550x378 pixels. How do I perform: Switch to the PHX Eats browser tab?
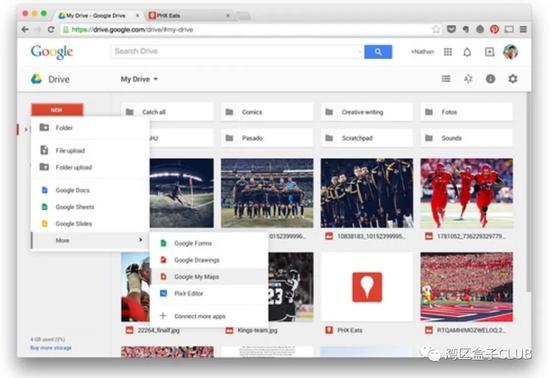pyautogui.click(x=189, y=15)
